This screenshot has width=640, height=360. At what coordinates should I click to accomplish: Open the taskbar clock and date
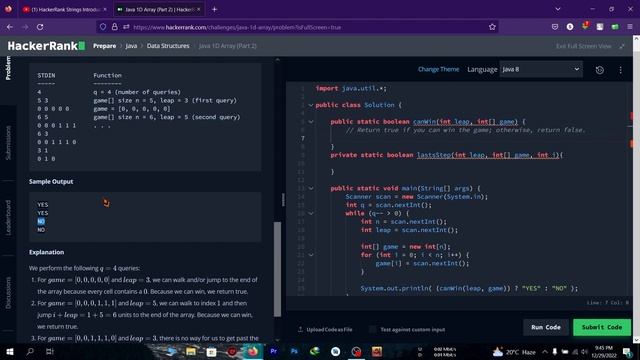[x=604, y=352]
